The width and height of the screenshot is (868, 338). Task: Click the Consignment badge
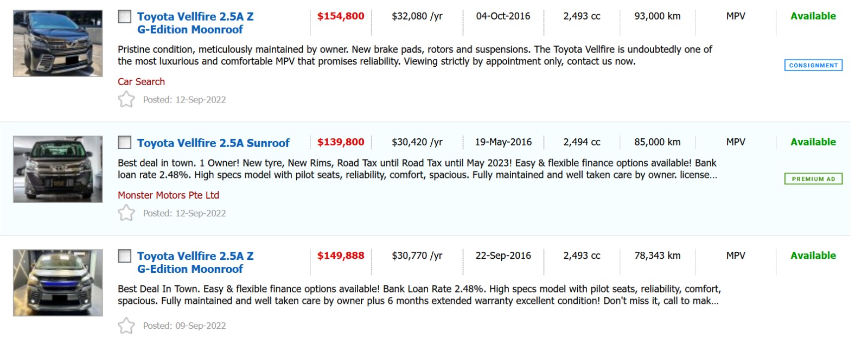coord(813,66)
